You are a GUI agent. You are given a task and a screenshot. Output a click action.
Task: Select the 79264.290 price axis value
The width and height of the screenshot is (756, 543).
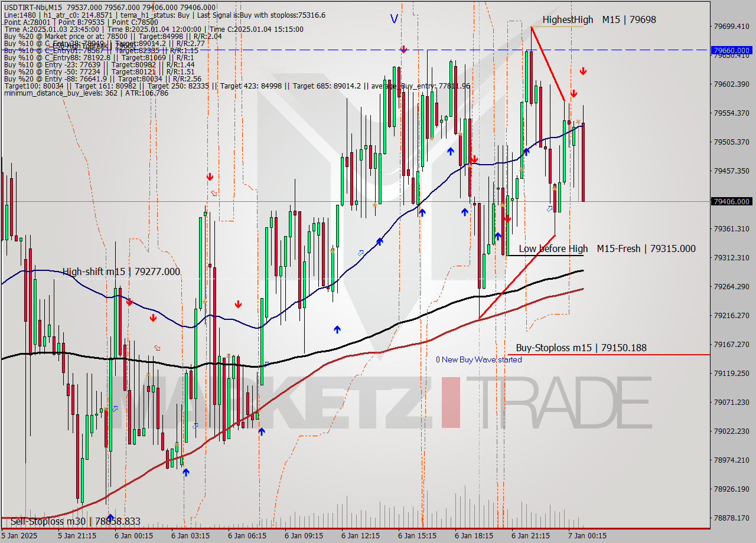tap(732, 287)
